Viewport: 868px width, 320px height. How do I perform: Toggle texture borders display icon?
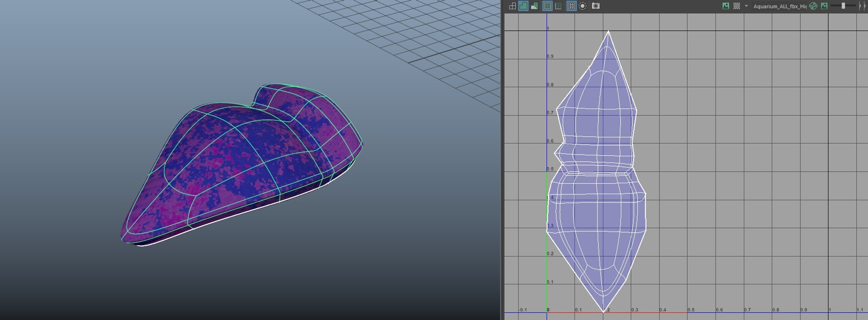pos(547,6)
